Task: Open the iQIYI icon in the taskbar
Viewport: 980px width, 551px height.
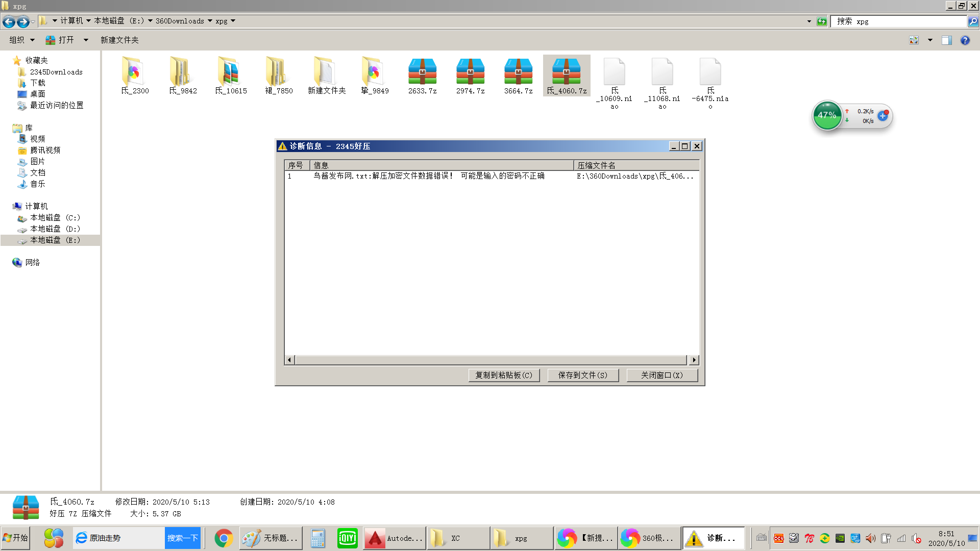Action: [348, 538]
